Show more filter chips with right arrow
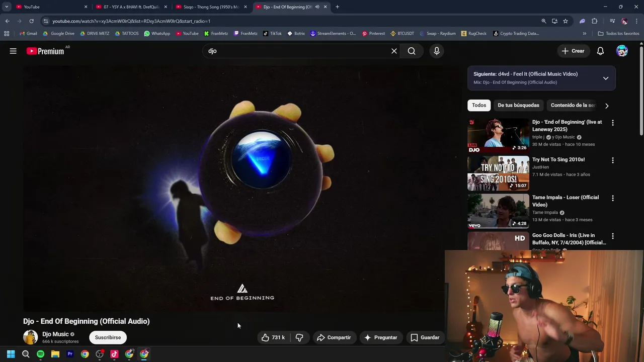Screen dimensions: 644x362 607,106
